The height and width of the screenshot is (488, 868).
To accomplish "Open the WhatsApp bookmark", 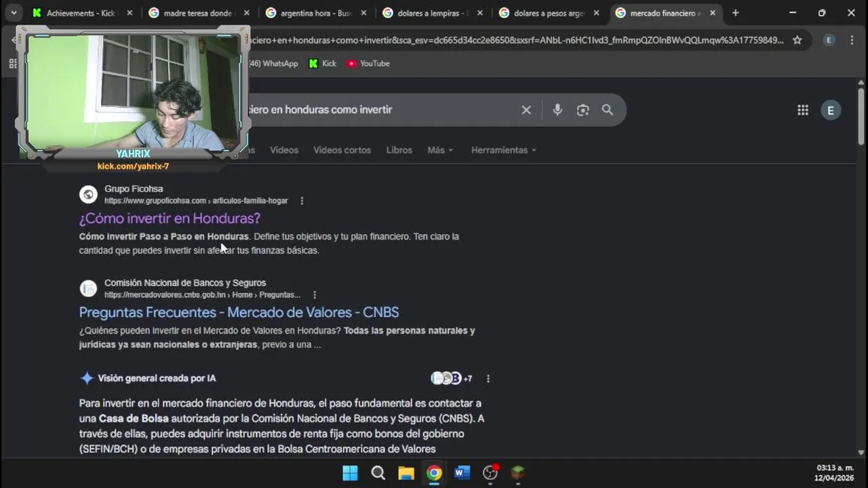I will tap(274, 64).
